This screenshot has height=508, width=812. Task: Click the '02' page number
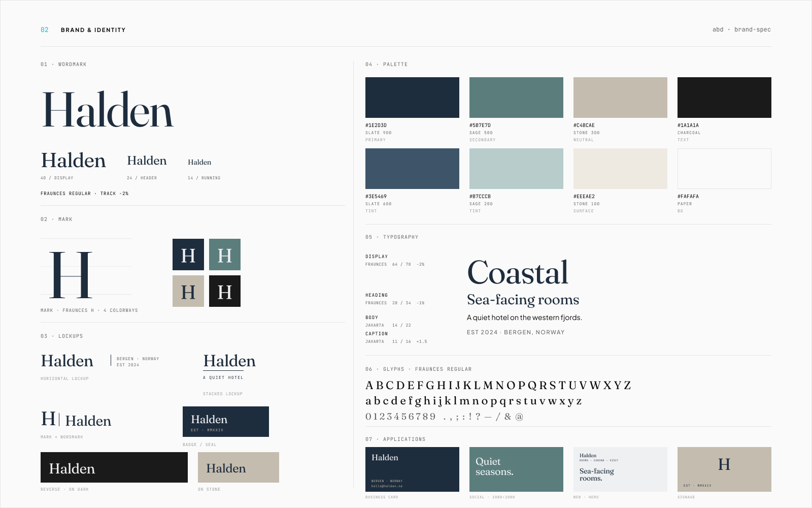pyautogui.click(x=45, y=30)
